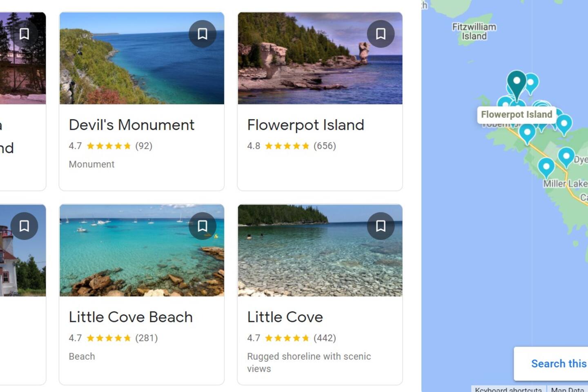Save Little Cove Beach using bookmark

(203, 226)
